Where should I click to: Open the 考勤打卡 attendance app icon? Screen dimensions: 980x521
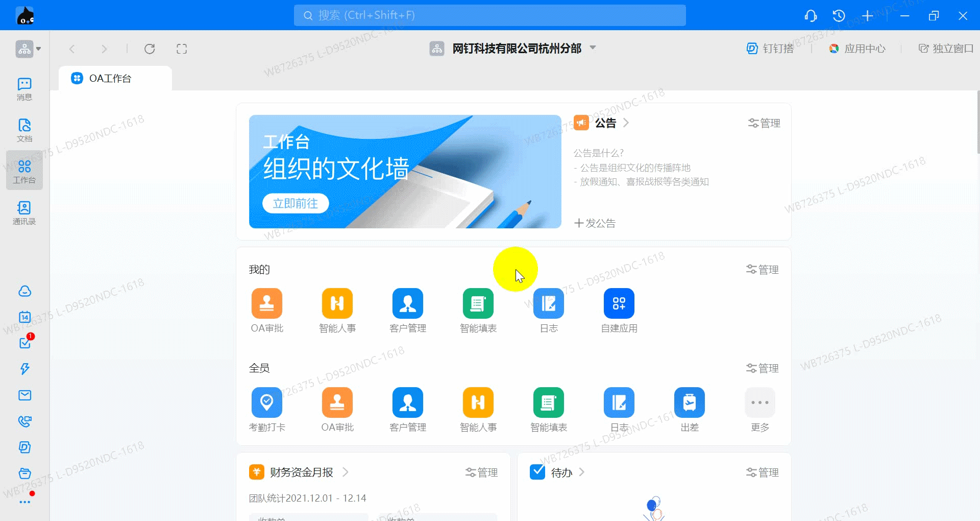[266, 402]
